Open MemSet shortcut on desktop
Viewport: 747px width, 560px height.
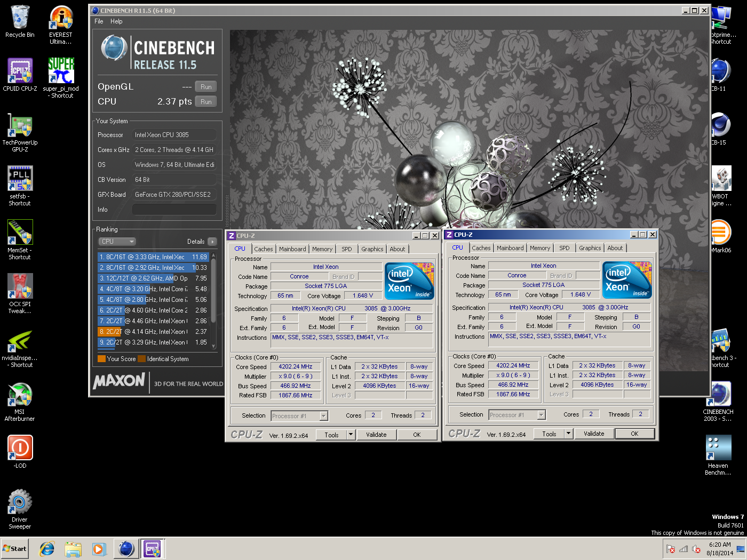20,240
